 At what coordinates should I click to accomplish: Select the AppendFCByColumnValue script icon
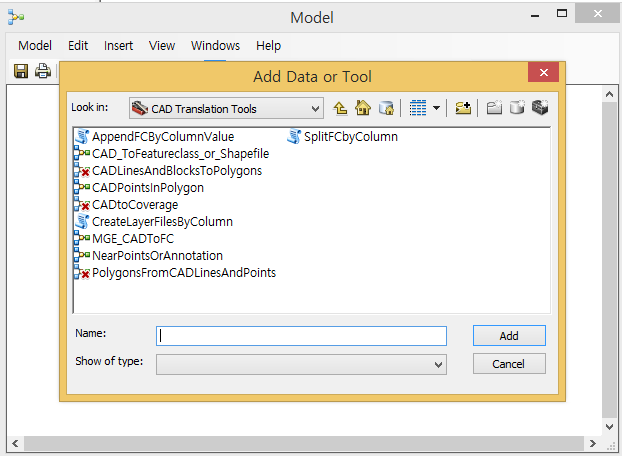click(x=82, y=136)
